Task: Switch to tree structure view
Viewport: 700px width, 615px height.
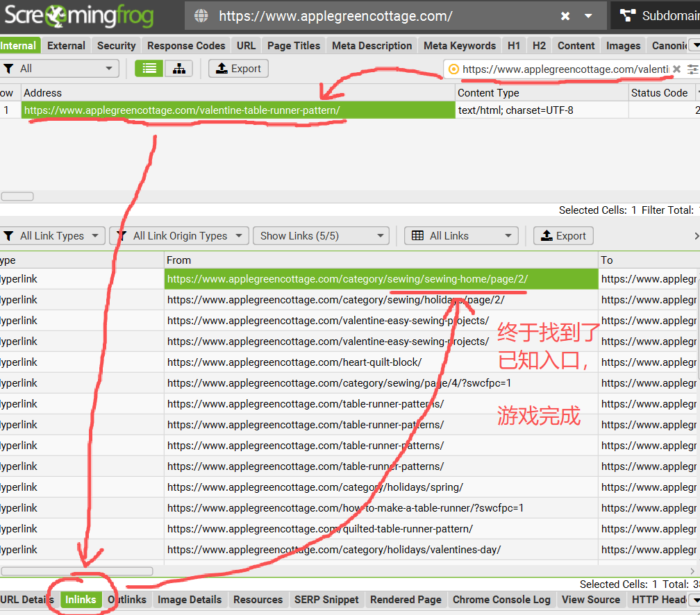Action: [x=179, y=68]
